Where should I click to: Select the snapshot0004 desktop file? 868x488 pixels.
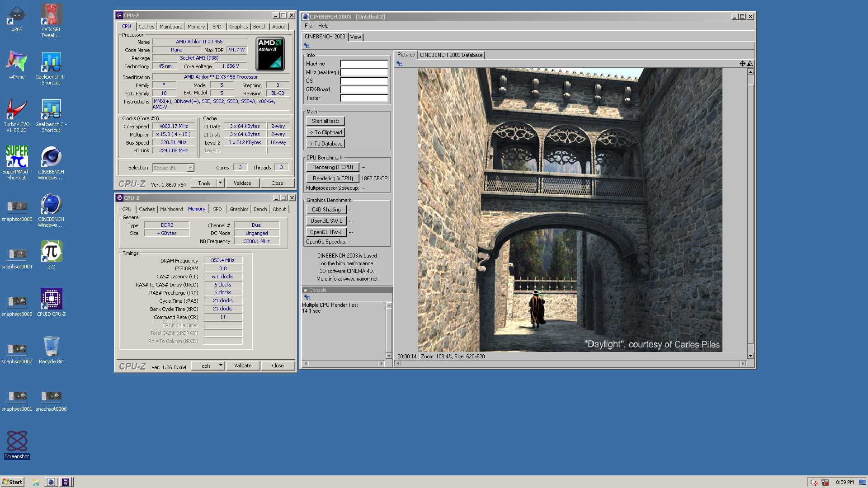tap(17, 258)
